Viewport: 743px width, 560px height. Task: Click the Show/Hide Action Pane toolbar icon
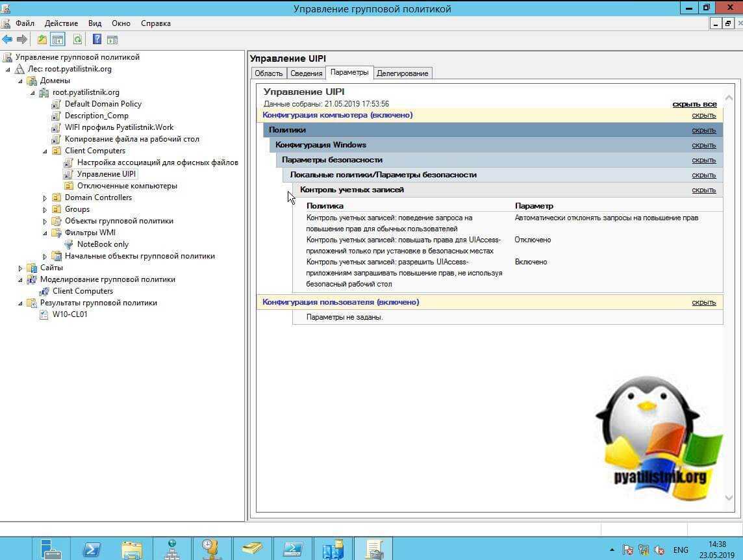pos(112,40)
